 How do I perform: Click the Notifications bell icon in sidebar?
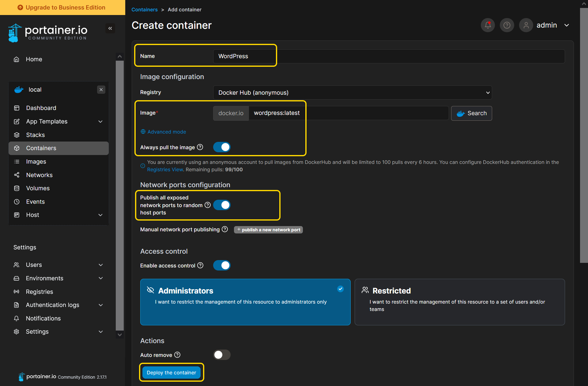pos(17,319)
